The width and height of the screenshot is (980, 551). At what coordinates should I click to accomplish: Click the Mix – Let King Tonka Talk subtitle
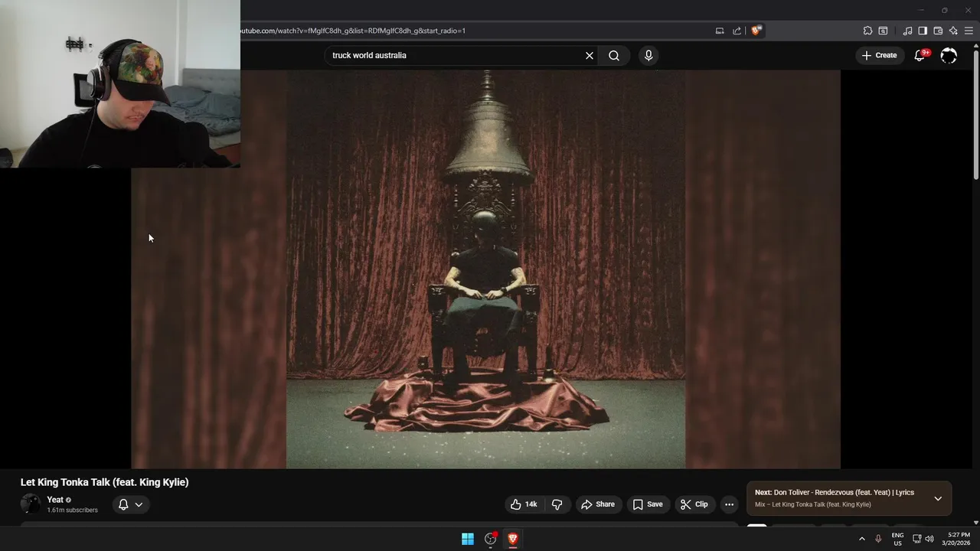(x=813, y=505)
